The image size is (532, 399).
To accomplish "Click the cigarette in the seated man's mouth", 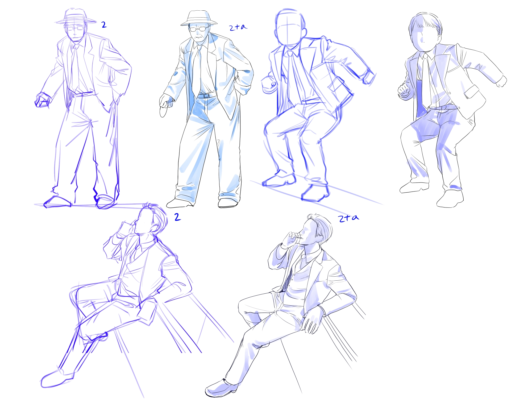I will point(299,238).
